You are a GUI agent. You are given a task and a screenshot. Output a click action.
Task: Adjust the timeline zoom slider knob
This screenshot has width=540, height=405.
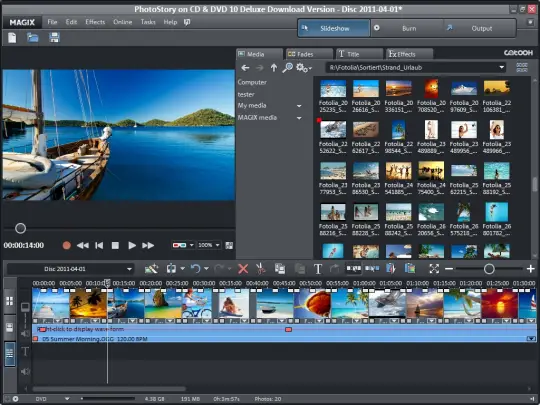pyautogui.click(x=489, y=269)
